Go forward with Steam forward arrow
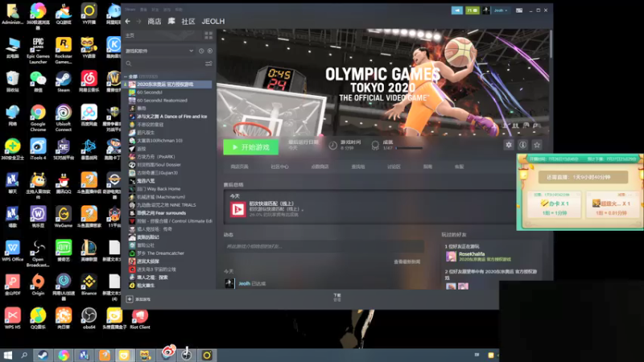 138,22
